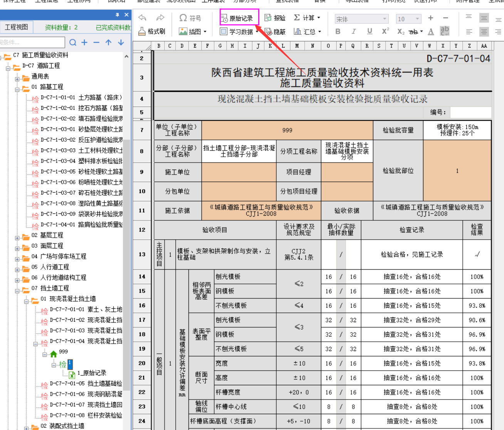The image size is (504, 430).
Task: Click the 报验 inspection submit icon
Action: [x=268, y=18]
